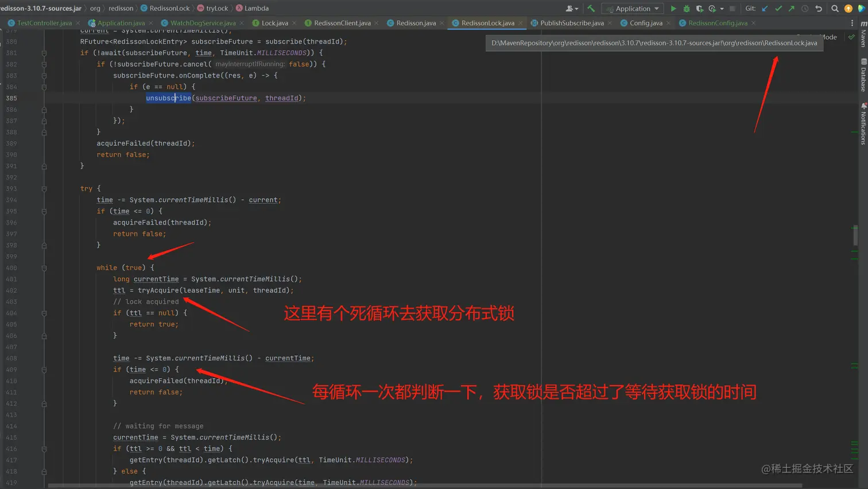The image size is (868, 489).
Task: Switch to Application.java tab
Action: (x=121, y=23)
